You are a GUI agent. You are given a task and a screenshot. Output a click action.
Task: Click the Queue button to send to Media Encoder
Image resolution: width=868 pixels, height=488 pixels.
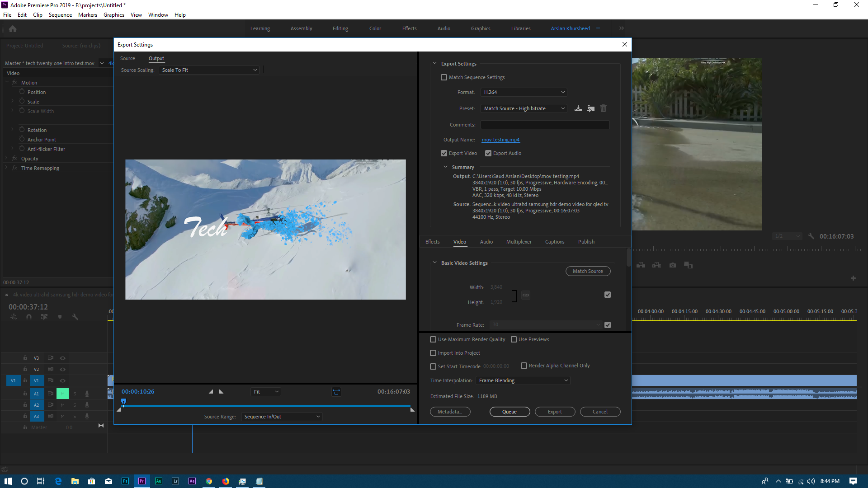tap(509, 412)
